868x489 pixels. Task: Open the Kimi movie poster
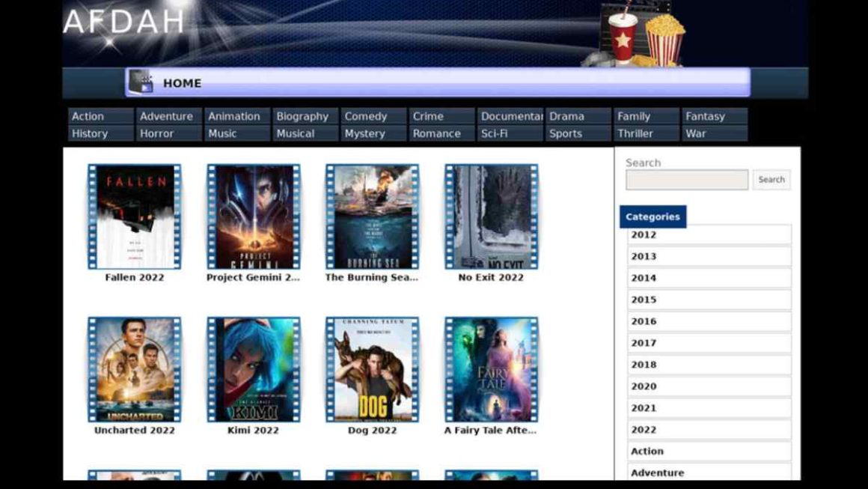(x=254, y=369)
